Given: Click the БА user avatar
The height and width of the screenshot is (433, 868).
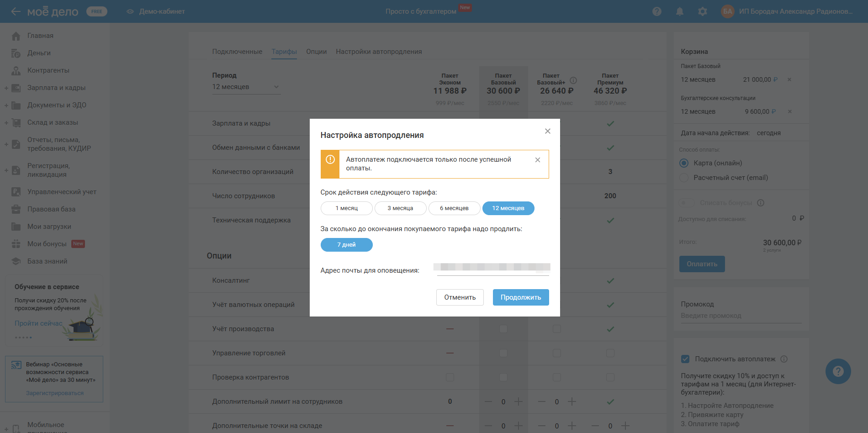Looking at the screenshot, I should pos(728,11).
